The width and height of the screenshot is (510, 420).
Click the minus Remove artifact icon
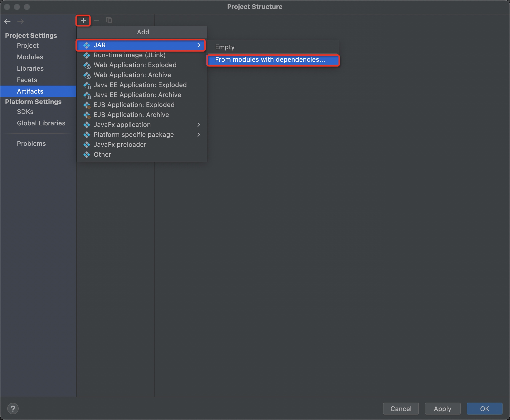(96, 20)
